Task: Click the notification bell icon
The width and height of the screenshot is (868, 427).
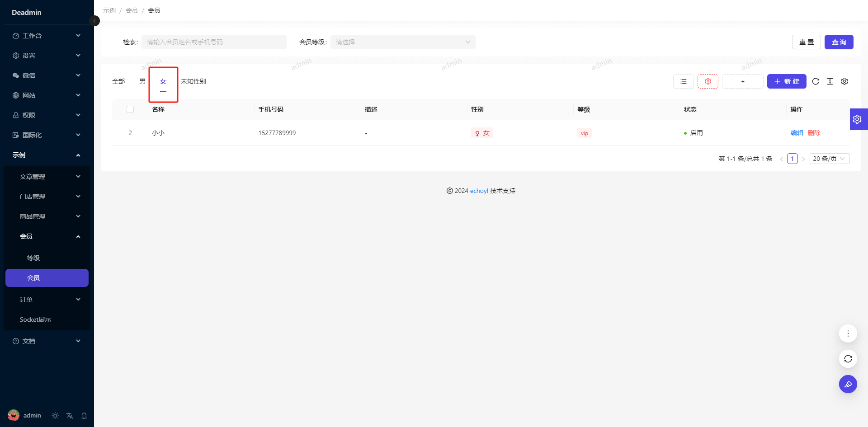Action: click(84, 416)
